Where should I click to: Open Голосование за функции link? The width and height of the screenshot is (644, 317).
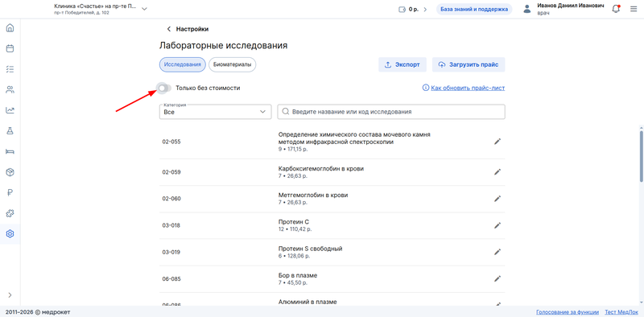pyautogui.click(x=568, y=312)
